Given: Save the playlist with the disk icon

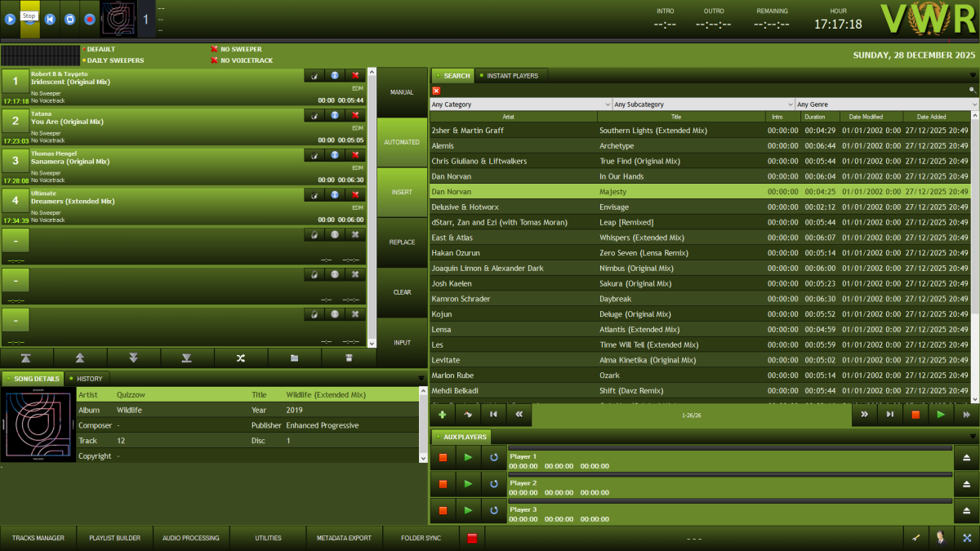Looking at the screenshot, I should click(350, 358).
